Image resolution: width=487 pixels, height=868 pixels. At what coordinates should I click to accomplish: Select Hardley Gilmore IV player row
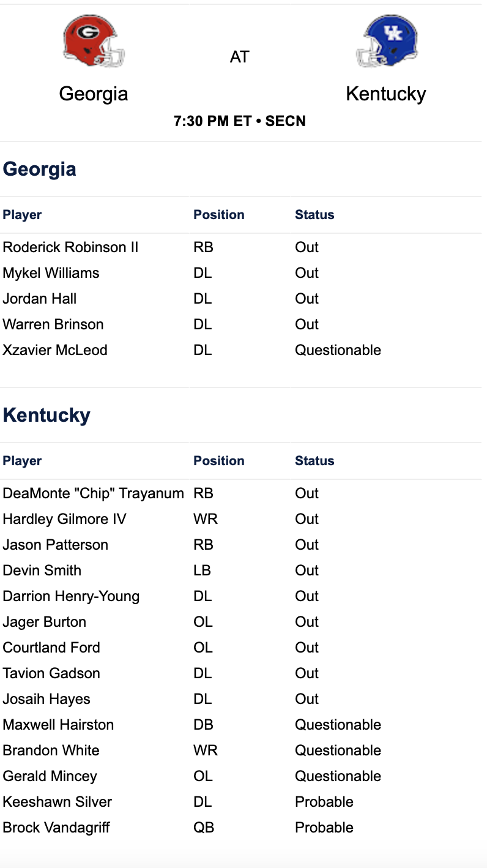pos(241,519)
